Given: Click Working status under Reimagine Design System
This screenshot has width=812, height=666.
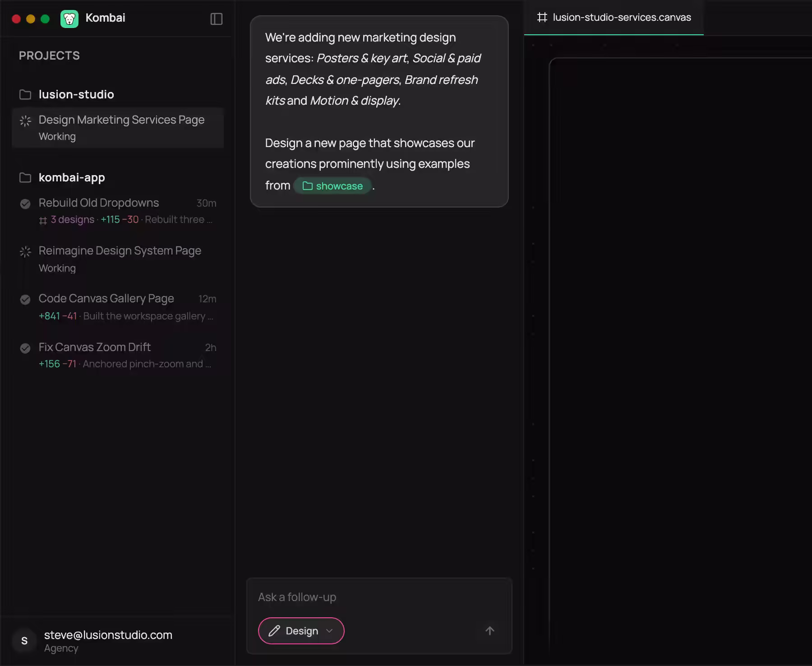Looking at the screenshot, I should pos(57,268).
